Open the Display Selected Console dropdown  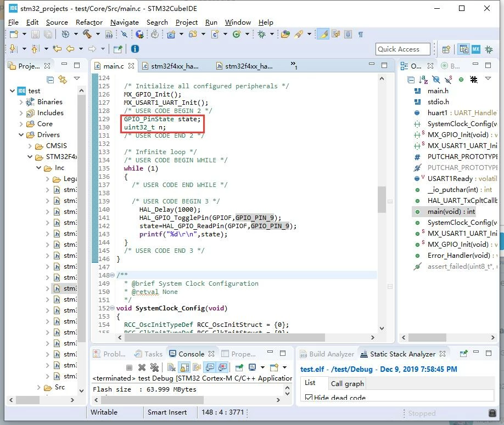[x=262, y=367]
